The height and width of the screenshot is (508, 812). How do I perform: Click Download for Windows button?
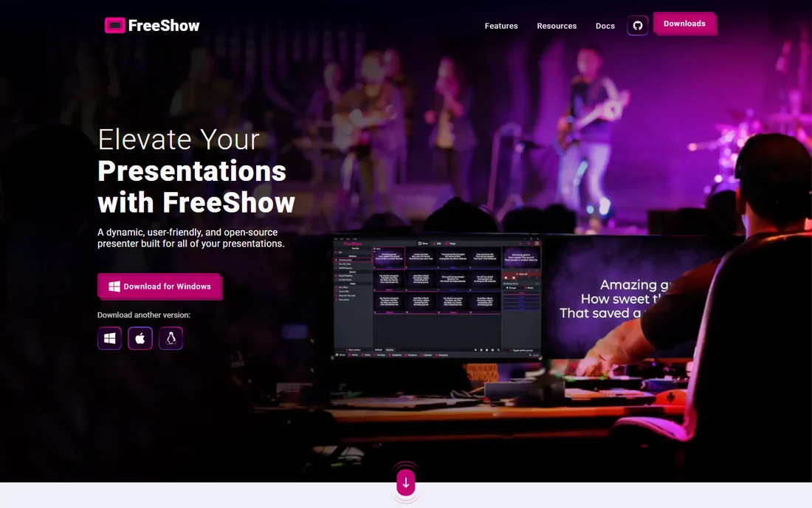tap(160, 286)
